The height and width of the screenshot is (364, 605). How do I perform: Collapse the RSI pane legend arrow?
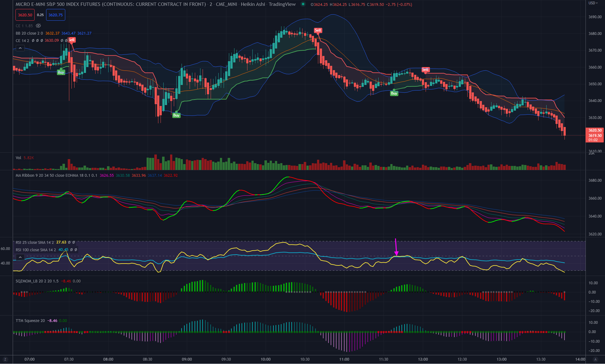(x=20, y=257)
